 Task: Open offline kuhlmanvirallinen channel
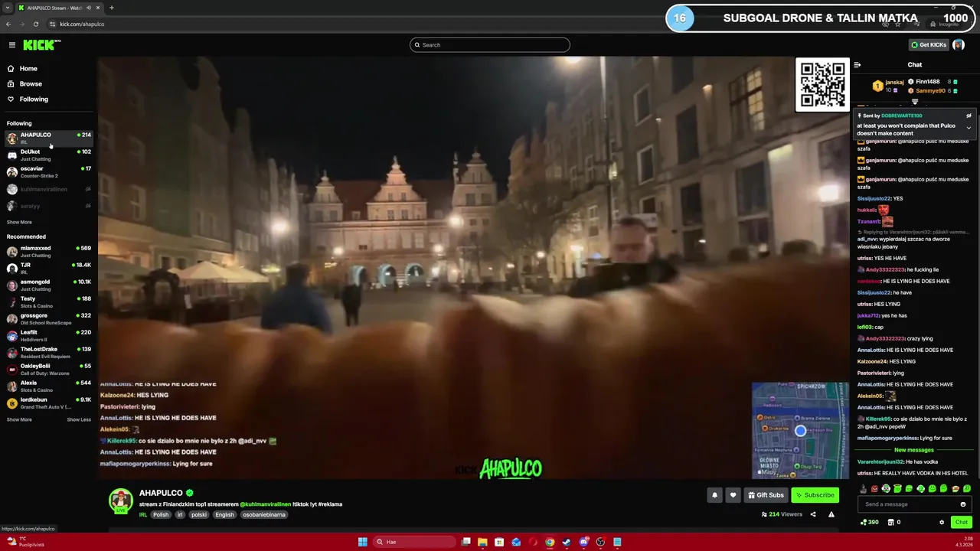[49, 189]
